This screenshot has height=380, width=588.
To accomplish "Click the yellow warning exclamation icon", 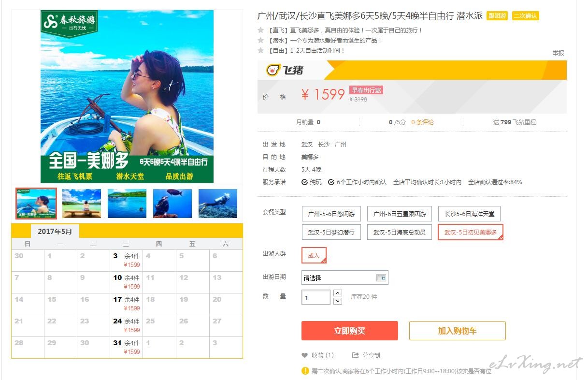I will pos(305,371).
